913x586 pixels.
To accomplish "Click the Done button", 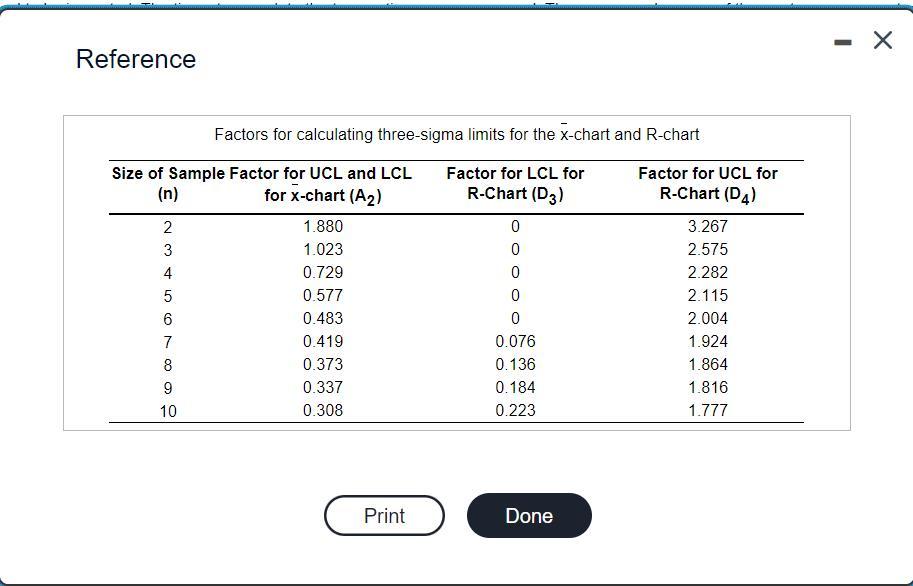I will tap(529, 515).
